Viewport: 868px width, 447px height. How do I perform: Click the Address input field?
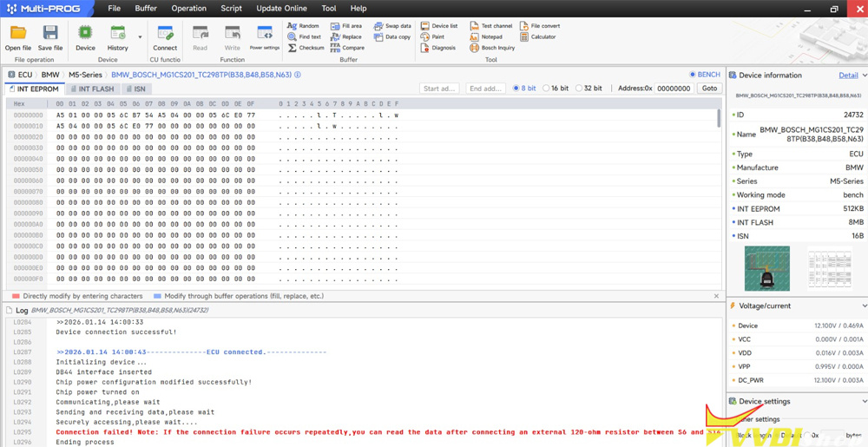point(674,89)
